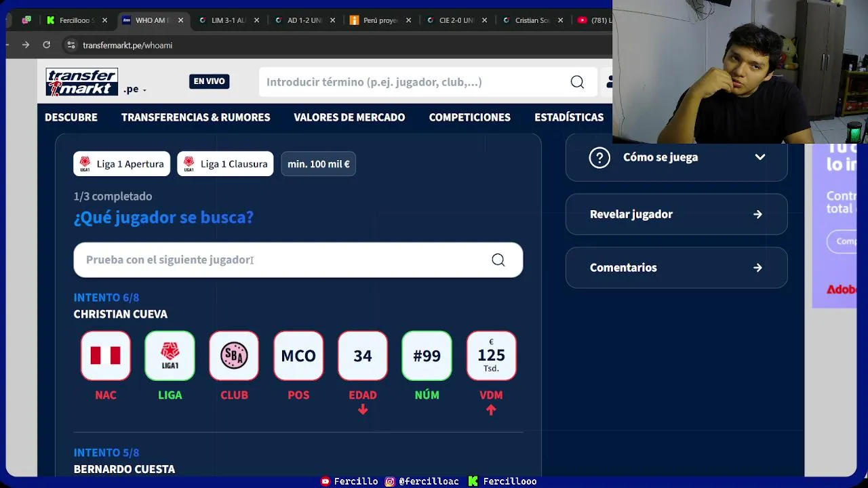The image size is (868, 488).
Task: Select the Liga 1 Clausura filter chip
Action: pyautogui.click(x=225, y=163)
